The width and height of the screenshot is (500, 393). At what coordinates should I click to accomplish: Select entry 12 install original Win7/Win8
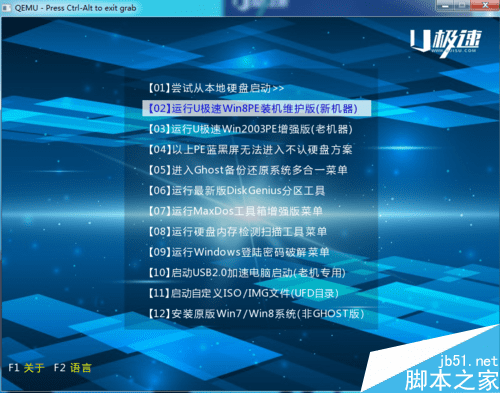(x=256, y=314)
